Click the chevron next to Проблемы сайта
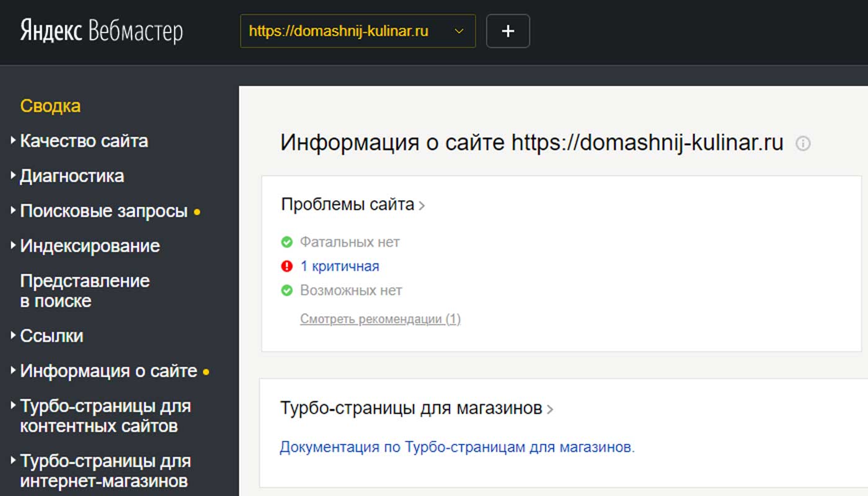 click(422, 205)
